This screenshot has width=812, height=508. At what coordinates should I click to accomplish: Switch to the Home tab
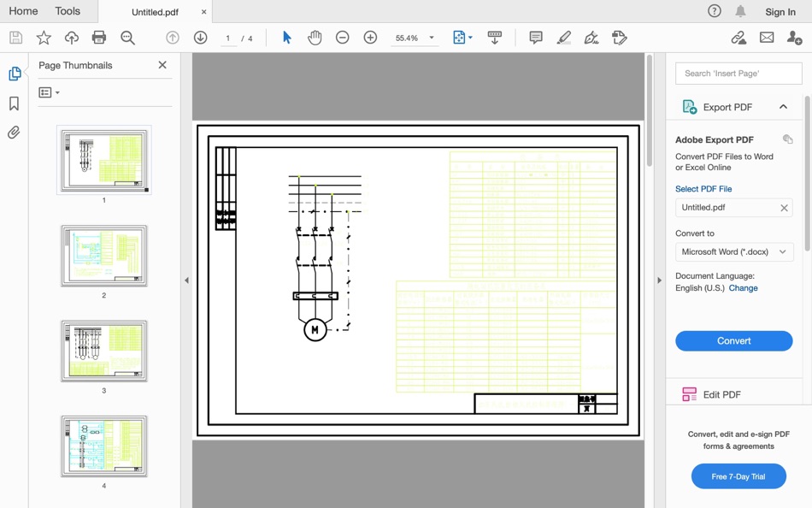pos(23,11)
